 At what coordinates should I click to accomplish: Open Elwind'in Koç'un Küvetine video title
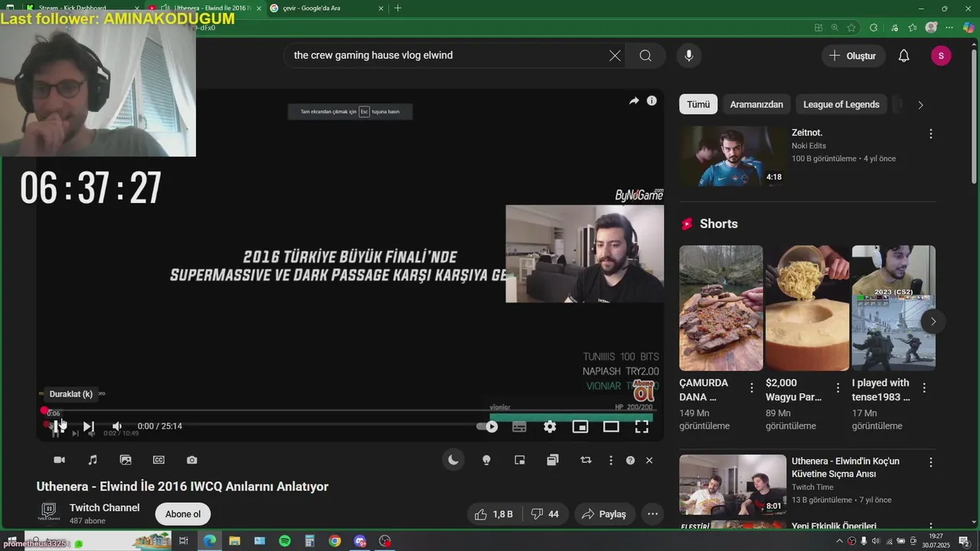tap(845, 468)
